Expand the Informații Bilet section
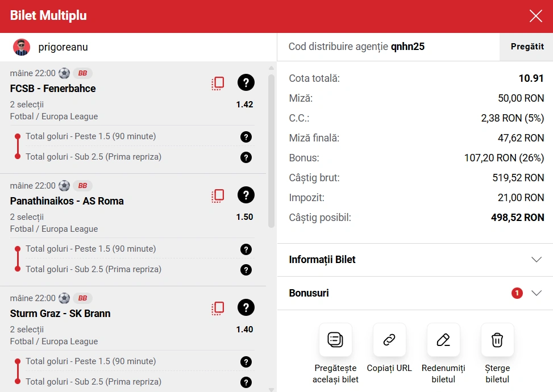This screenshot has width=553, height=392. (x=536, y=260)
